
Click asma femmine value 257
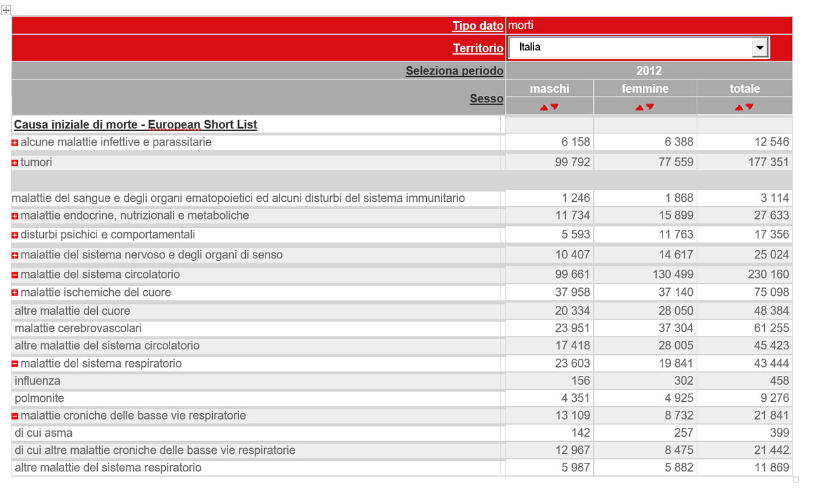683,433
